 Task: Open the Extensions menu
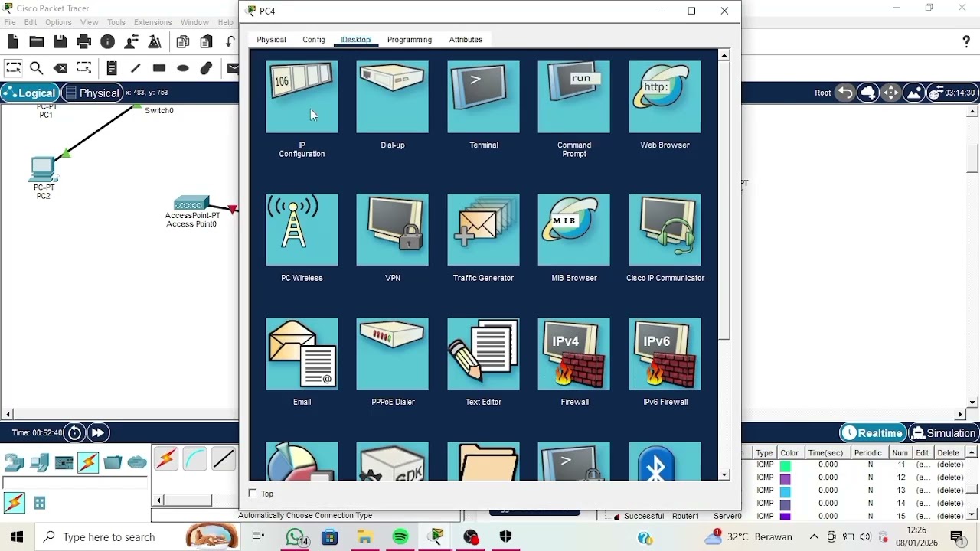tap(152, 23)
